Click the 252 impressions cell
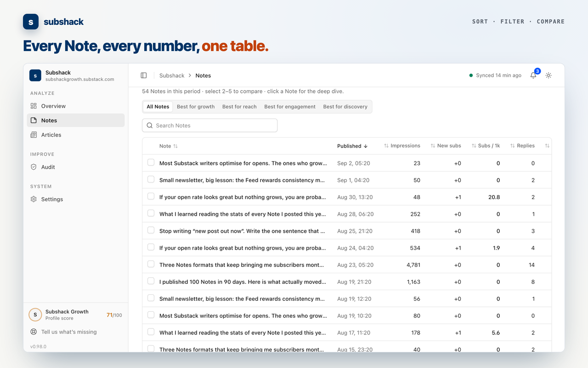 (x=415, y=214)
